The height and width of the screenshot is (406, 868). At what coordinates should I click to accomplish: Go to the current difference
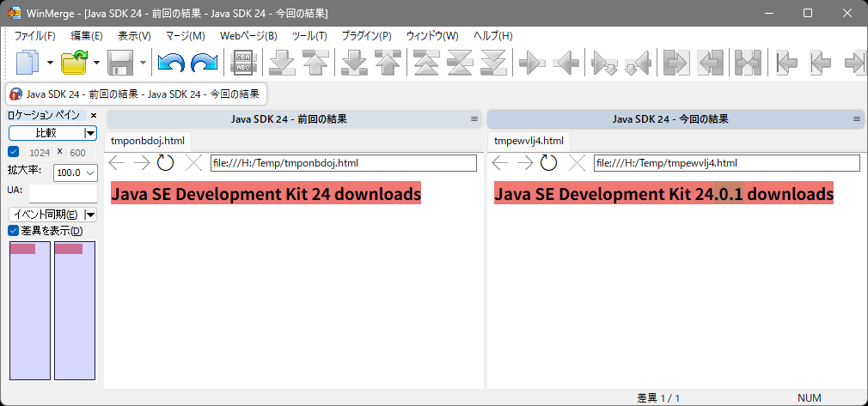(460, 63)
